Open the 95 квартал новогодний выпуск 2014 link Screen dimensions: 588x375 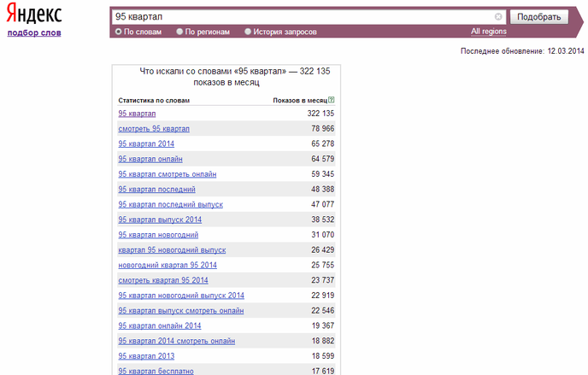point(181,296)
